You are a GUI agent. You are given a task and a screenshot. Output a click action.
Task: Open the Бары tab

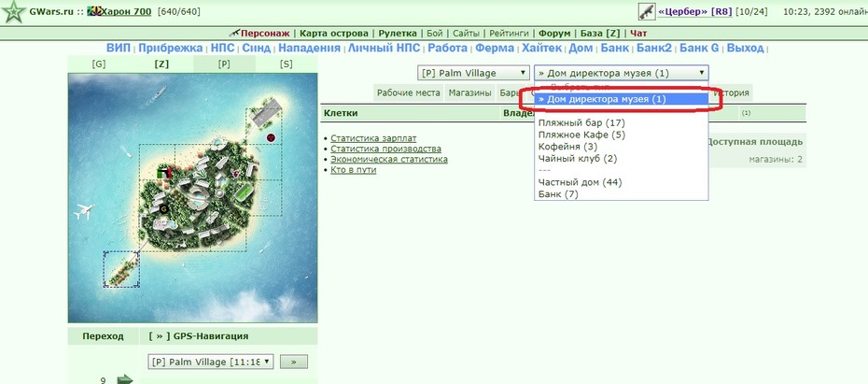tap(510, 93)
